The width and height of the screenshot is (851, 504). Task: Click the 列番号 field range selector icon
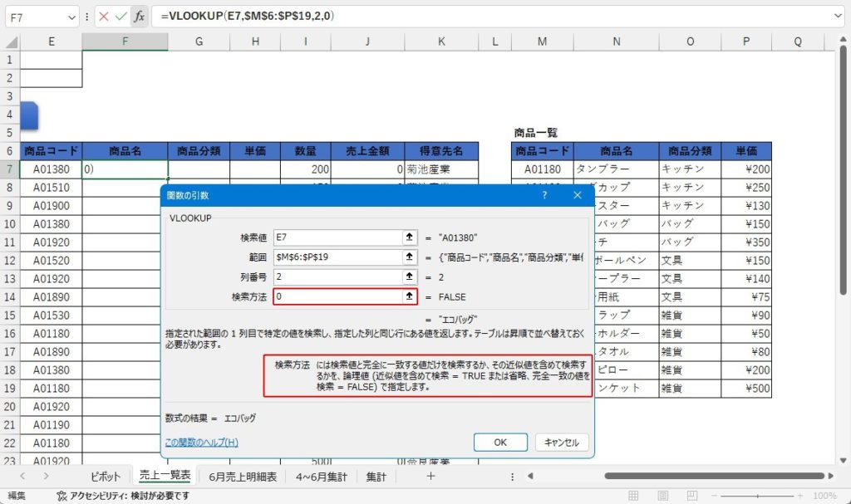pyautogui.click(x=410, y=277)
